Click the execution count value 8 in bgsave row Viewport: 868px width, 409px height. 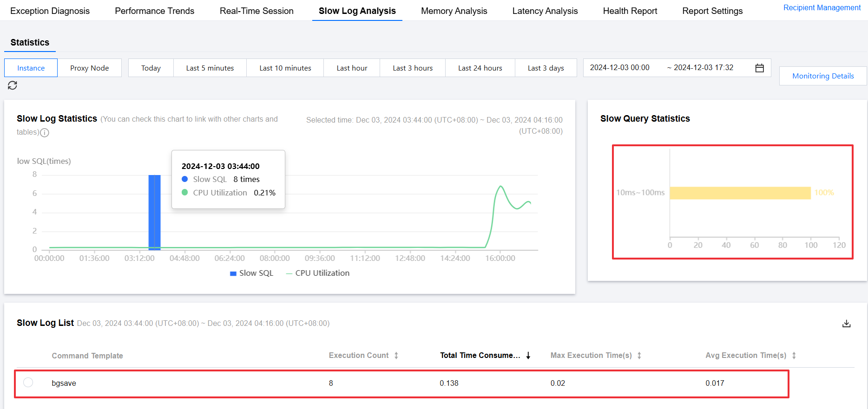pos(331,383)
